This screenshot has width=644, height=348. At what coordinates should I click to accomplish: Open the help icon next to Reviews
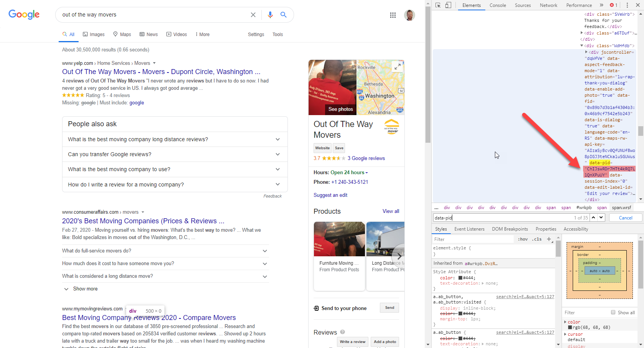pyautogui.click(x=342, y=332)
